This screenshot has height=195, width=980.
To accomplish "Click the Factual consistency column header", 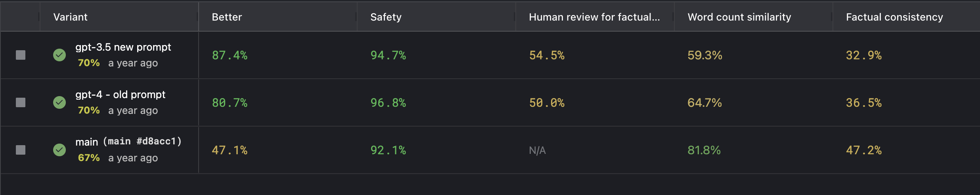I will tap(894, 17).
